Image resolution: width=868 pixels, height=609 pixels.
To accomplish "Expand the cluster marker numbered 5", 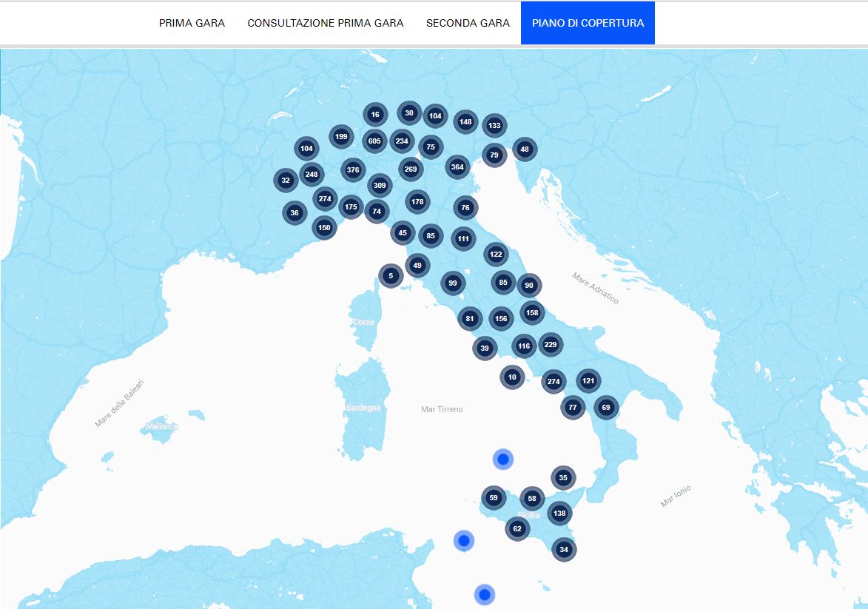I will pyautogui.click(x=391, y=276).
